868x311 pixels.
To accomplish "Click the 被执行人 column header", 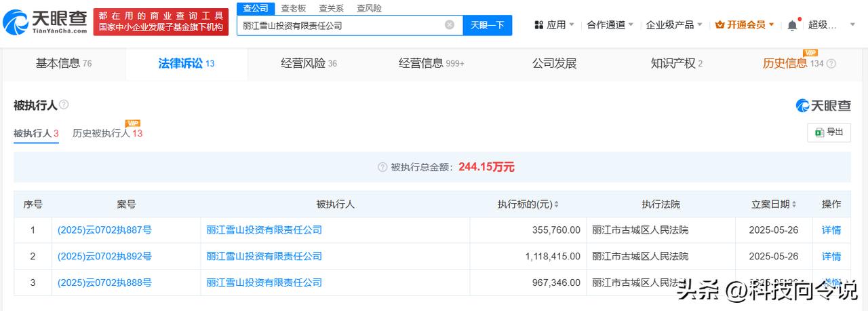I will [335, 204].
